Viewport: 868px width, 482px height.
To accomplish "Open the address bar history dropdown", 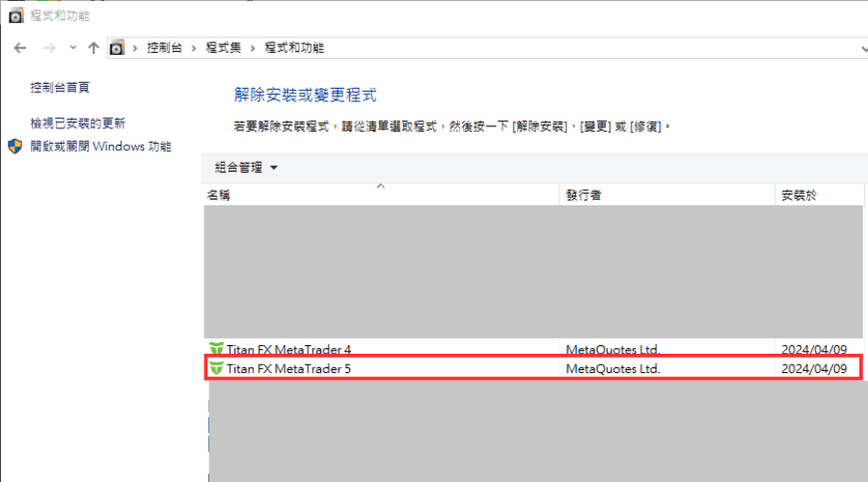I will coord(863,49).
